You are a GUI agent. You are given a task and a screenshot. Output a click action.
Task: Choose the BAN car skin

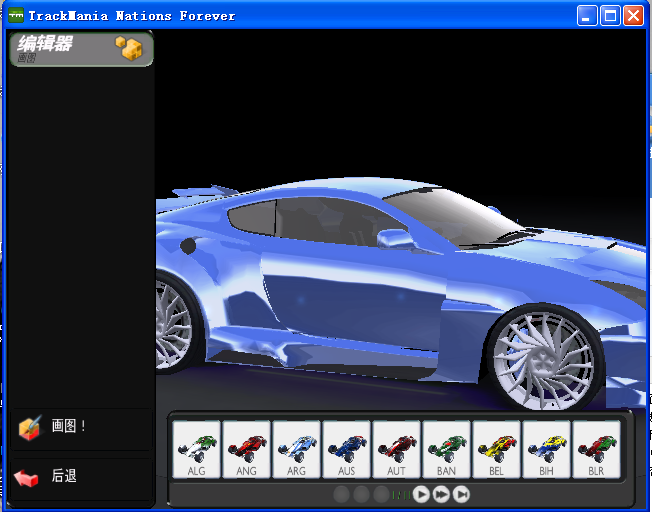446,449
